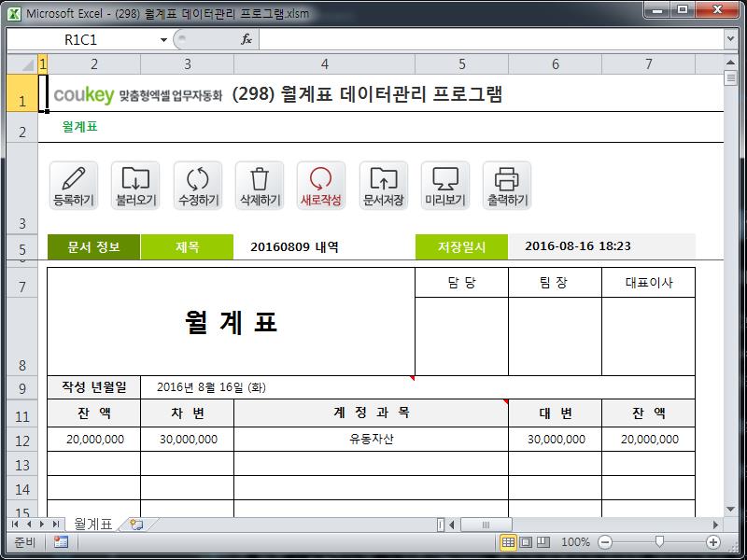
Task: Click the 30,000,000 cell under 대 변
Action: (x=555, y=440)
